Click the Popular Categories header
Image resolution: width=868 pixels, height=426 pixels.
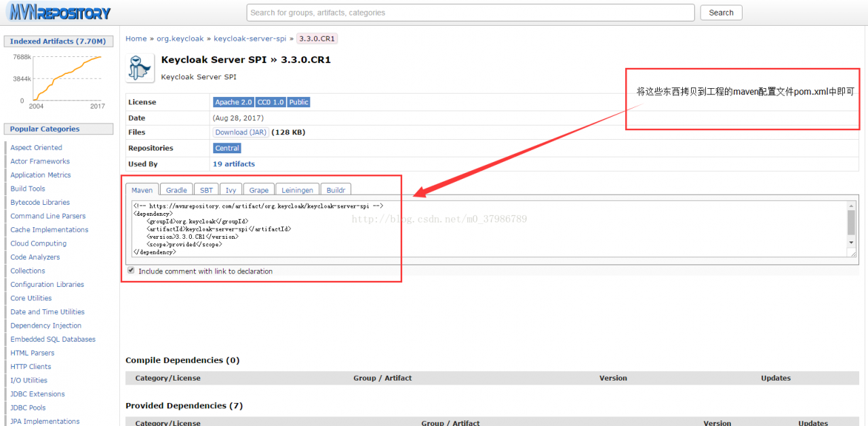[x=58, y=129]
